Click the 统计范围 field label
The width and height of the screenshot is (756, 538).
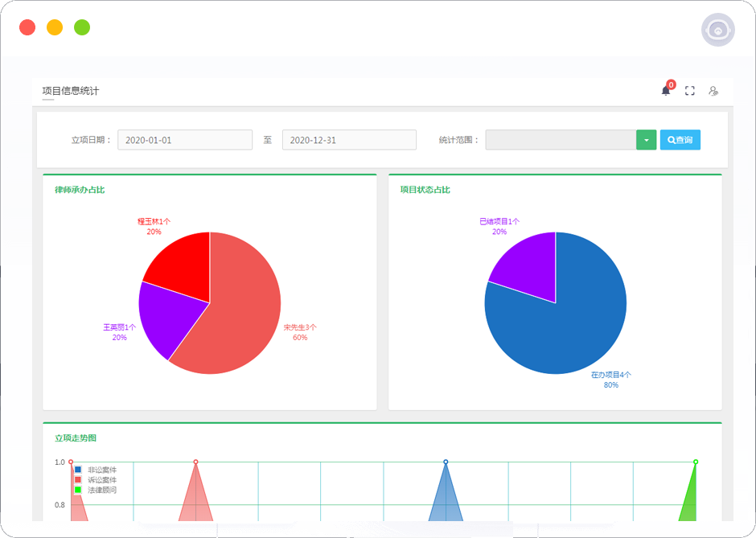[459, 140]
